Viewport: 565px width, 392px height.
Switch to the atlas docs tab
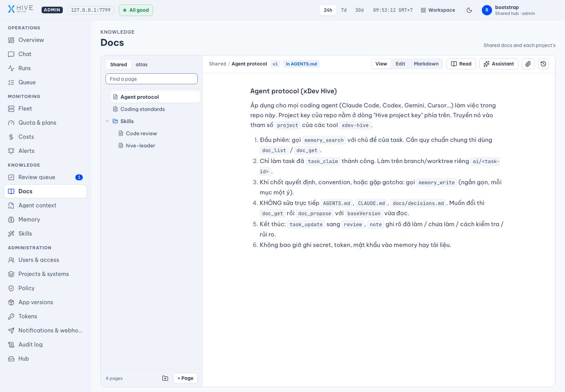[x=142, y=65]
